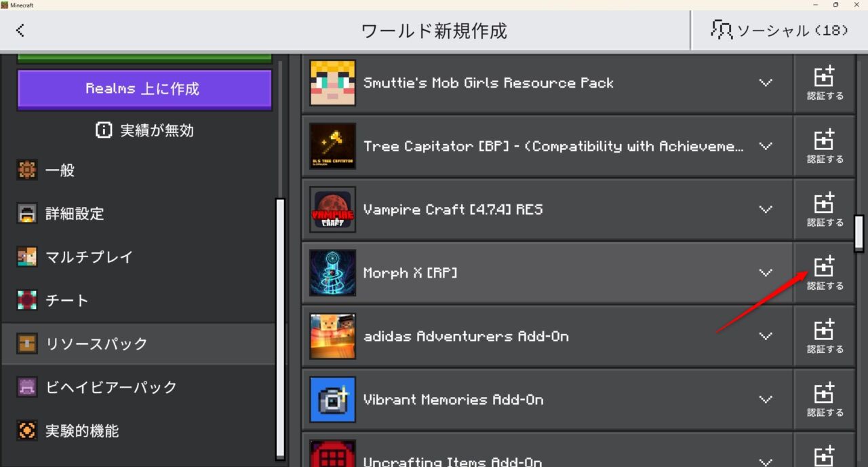
Task: Activate the adidas Adventurers Add-On
Action: pos(825,336)
